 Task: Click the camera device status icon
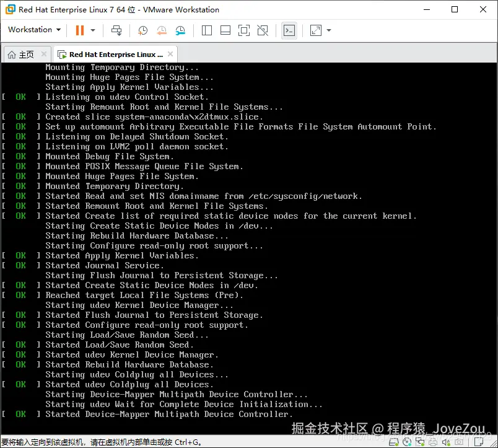click(459, 442)
